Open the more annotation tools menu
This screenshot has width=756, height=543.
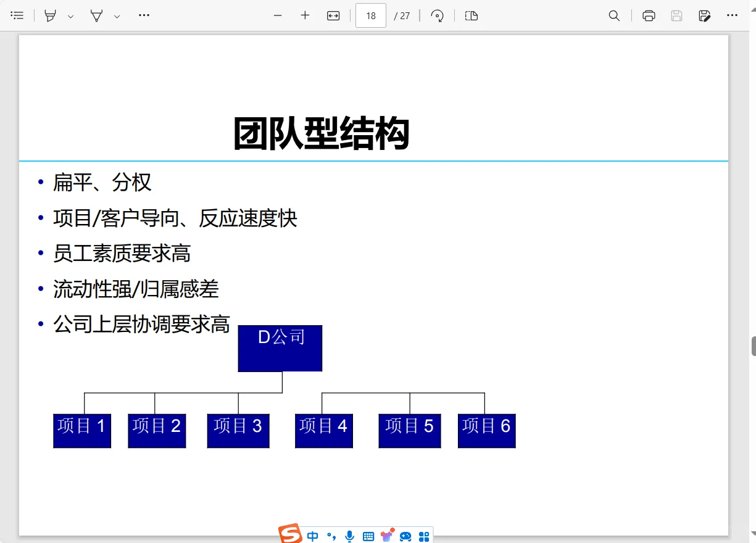pos(144,15)
